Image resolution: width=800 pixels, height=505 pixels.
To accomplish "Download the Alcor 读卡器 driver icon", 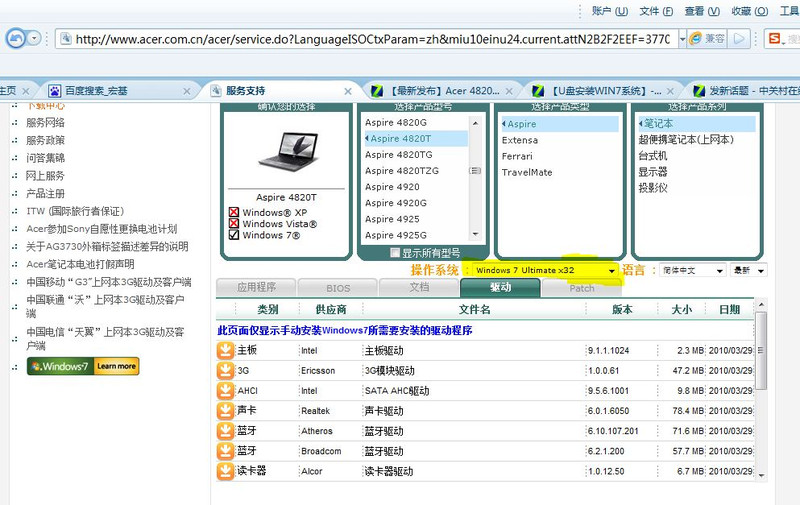I will (x=226, y=471).
